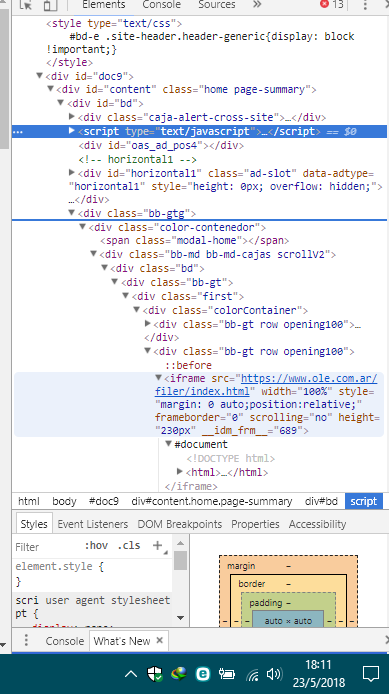Open the Elements panel tab

pos(104,5)
